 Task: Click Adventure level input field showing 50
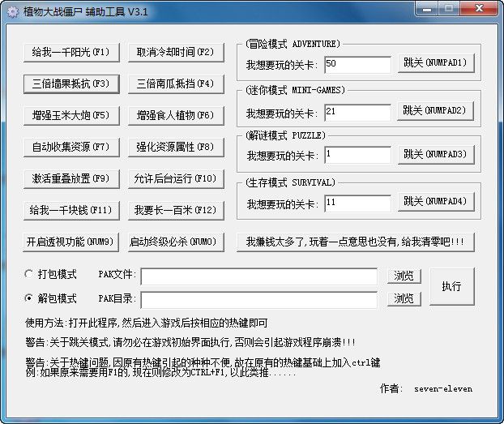(358, 65)
